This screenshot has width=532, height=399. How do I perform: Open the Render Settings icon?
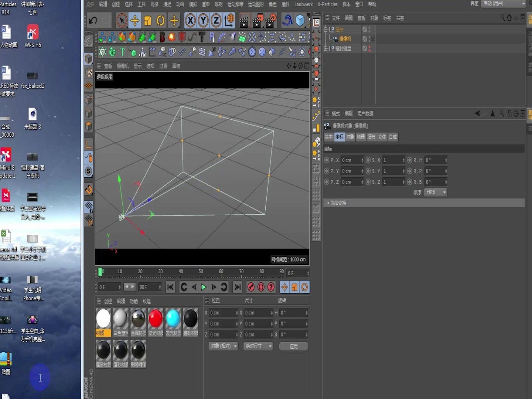point(272,20)
